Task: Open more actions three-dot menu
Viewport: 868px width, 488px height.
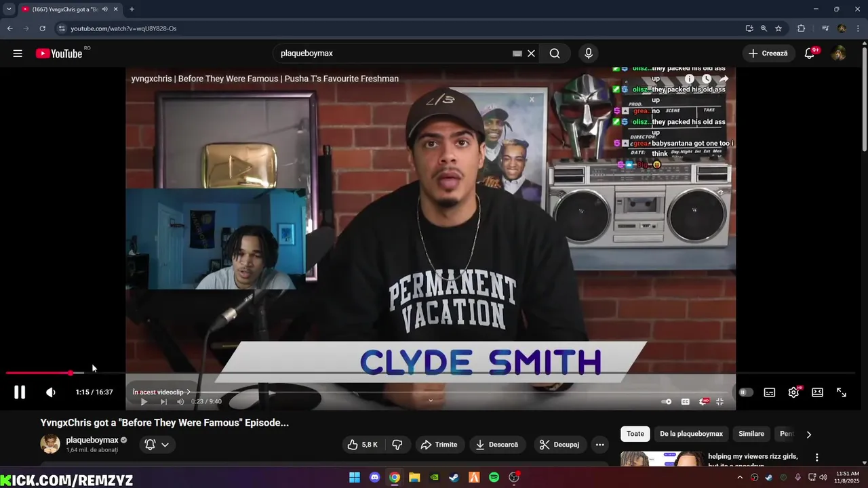Action: [599, 445]
